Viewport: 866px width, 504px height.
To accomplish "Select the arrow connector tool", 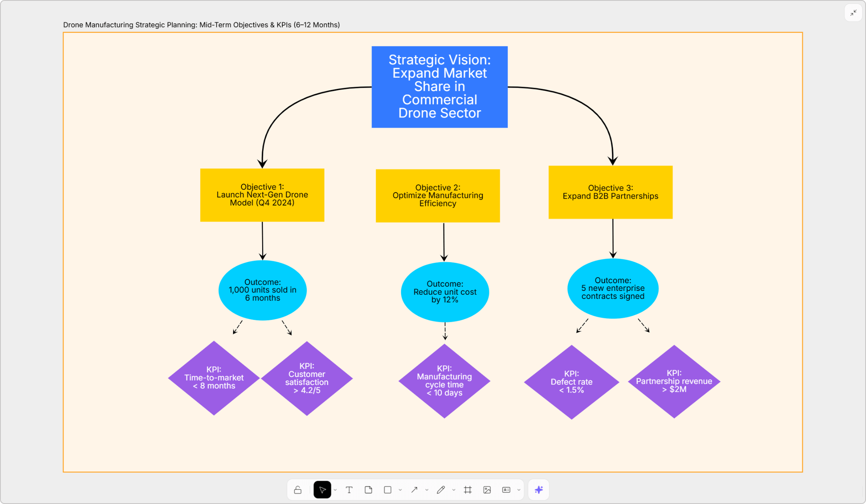I will [414, 490].
